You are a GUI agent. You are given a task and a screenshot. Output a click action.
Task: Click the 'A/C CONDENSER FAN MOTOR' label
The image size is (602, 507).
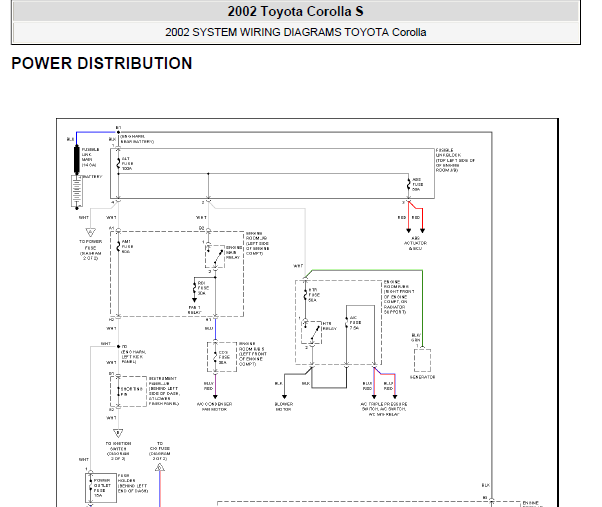pos(214,407)
